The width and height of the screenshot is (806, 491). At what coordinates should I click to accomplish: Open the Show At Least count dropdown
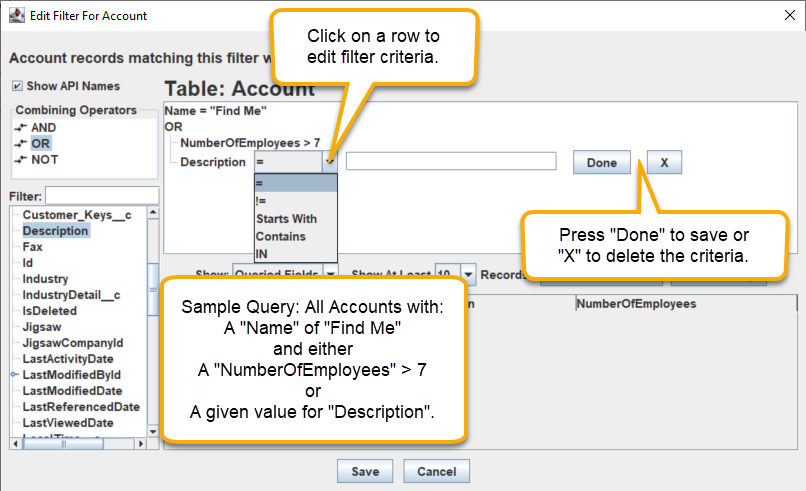[468, 274]
